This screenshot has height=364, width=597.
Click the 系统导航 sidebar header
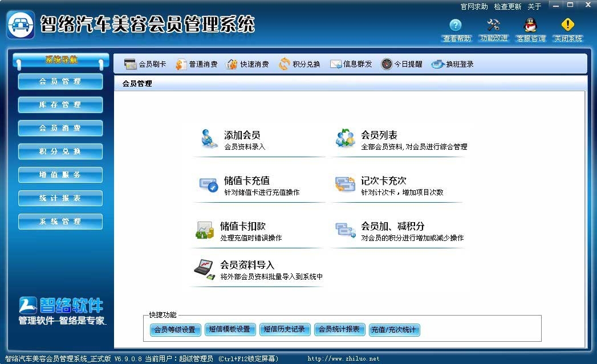tap(61, 60)
